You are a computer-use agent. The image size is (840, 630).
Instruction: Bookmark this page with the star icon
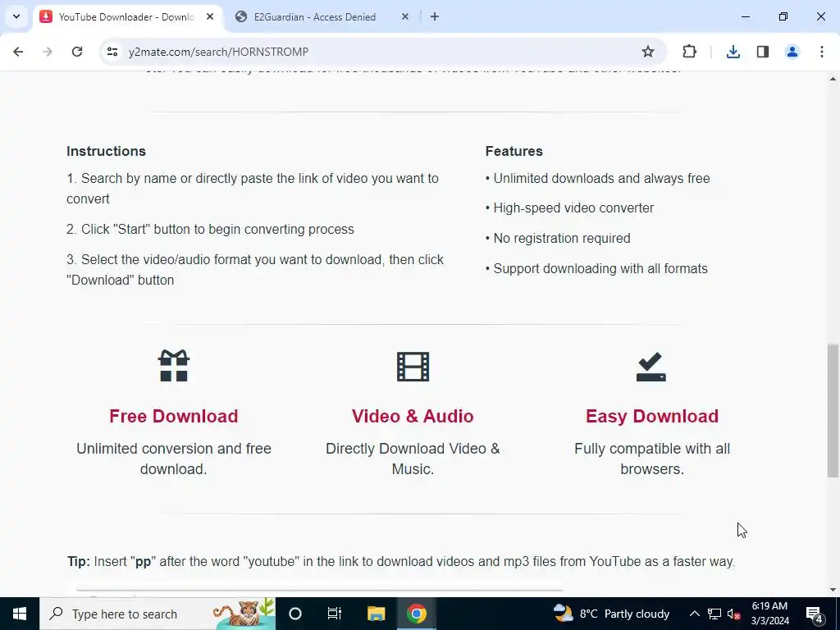tap(648, 52)
